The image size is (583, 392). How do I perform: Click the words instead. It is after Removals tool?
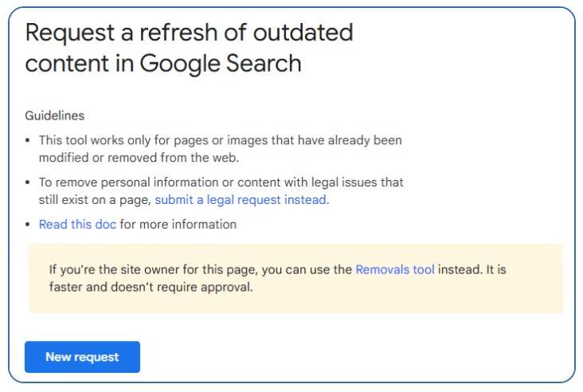472,269
